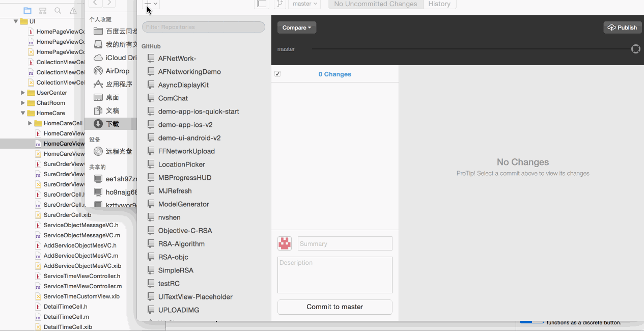Screen dimensions: 644x331
Task: Show Xcode project navigator folder icon
Action: click(x=27, y=10)
